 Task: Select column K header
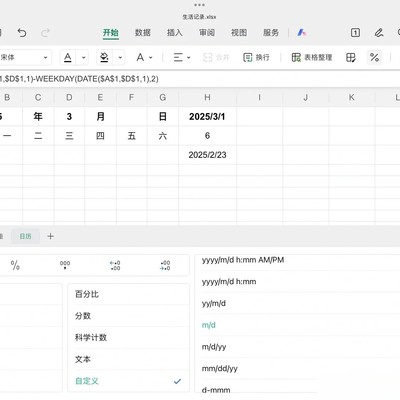pos(351,97)
